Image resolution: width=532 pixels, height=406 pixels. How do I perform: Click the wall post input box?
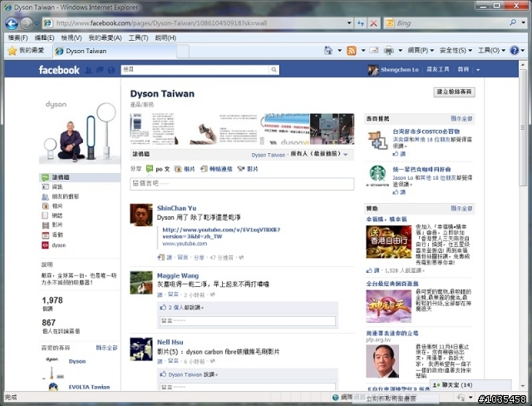(242, 184)
